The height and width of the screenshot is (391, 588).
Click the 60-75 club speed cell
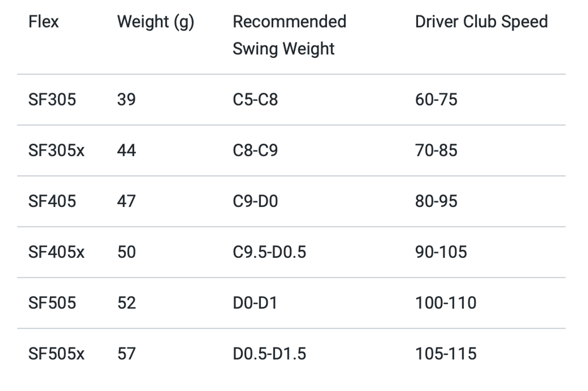[436, 100]
